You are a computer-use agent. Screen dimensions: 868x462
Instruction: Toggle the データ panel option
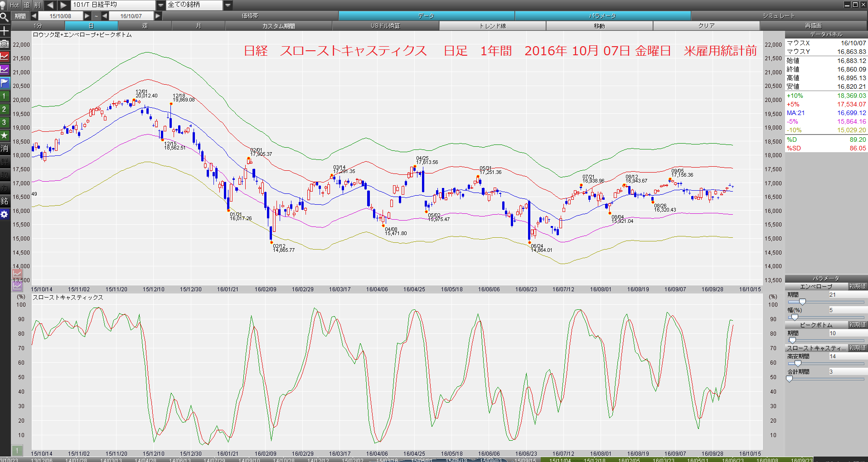(426, 16)
